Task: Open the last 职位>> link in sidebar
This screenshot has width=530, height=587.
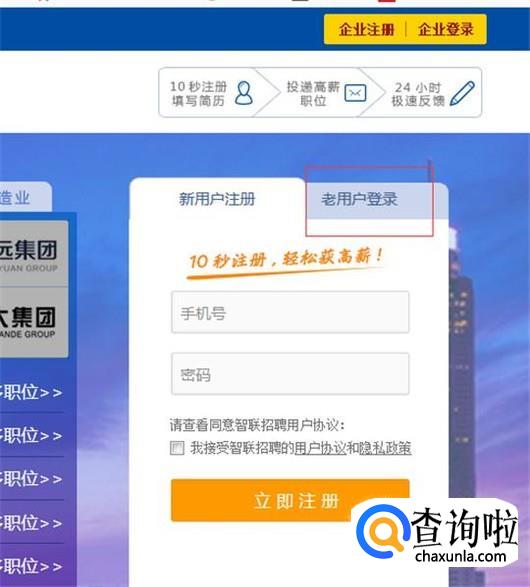Action: coord(31,566)
